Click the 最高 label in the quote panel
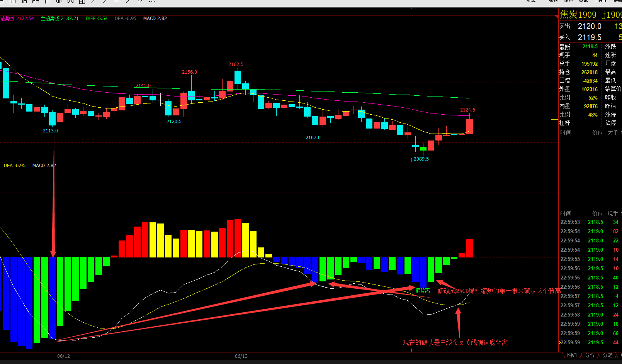This screenshot has width=622, height=364. pos(610,72)
